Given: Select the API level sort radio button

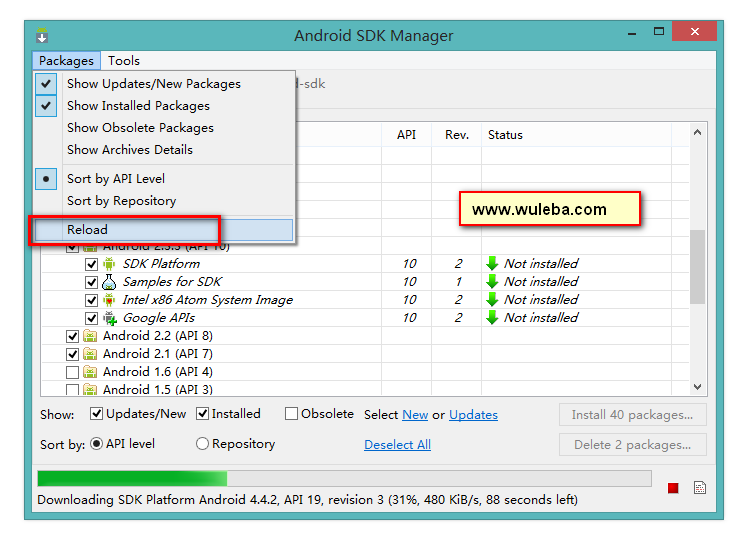Looking at the screenshot, I should [96, 444].
